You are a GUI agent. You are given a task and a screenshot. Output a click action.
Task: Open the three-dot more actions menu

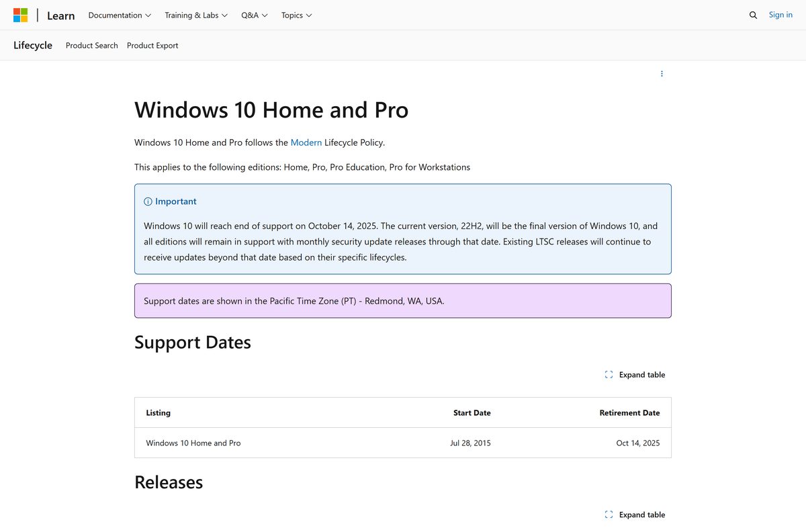point(662,74)
